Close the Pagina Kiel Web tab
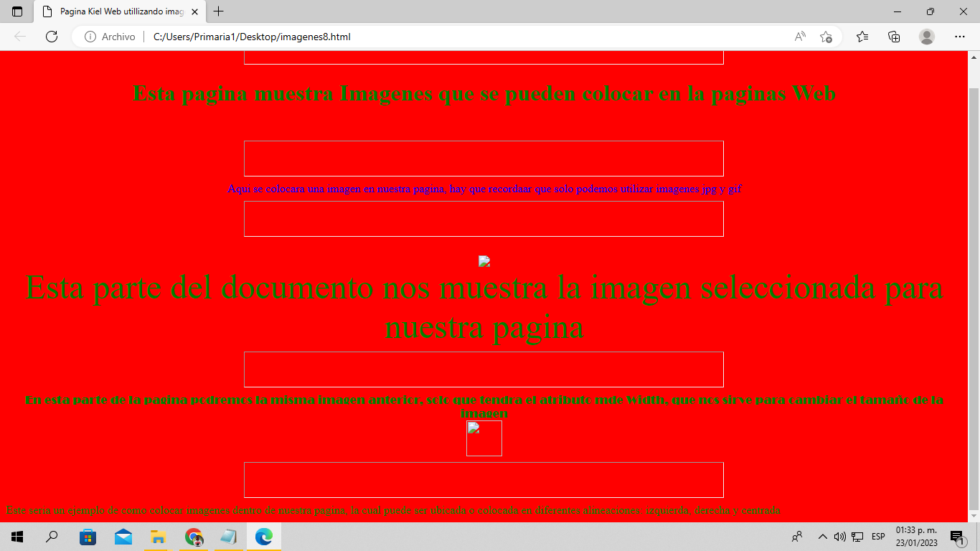This screenshot has height=551, width=980. pyautogui.click(x=195, y=11)
